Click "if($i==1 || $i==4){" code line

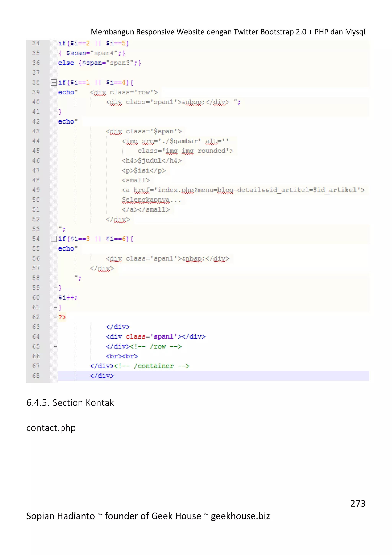click(x=96, y=82)
